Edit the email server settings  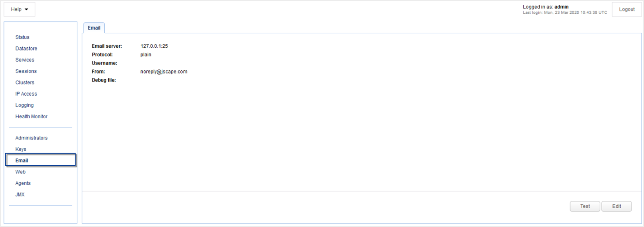click(x=617, y=206)
